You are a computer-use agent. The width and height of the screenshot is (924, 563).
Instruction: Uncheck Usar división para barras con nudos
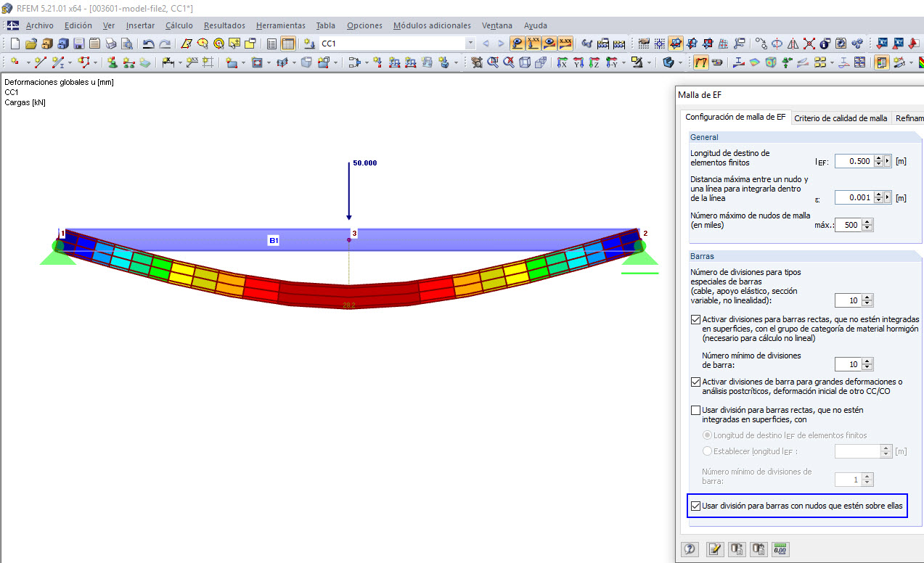coord(696,506)
